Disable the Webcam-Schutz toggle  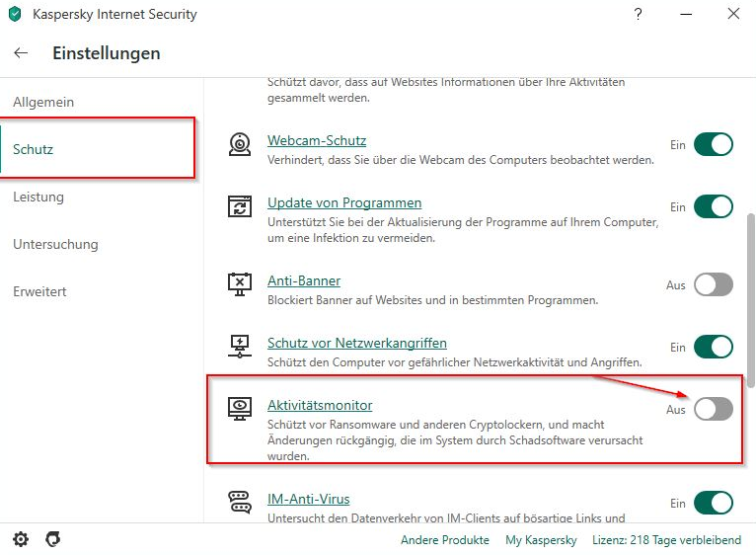point(714,144)
